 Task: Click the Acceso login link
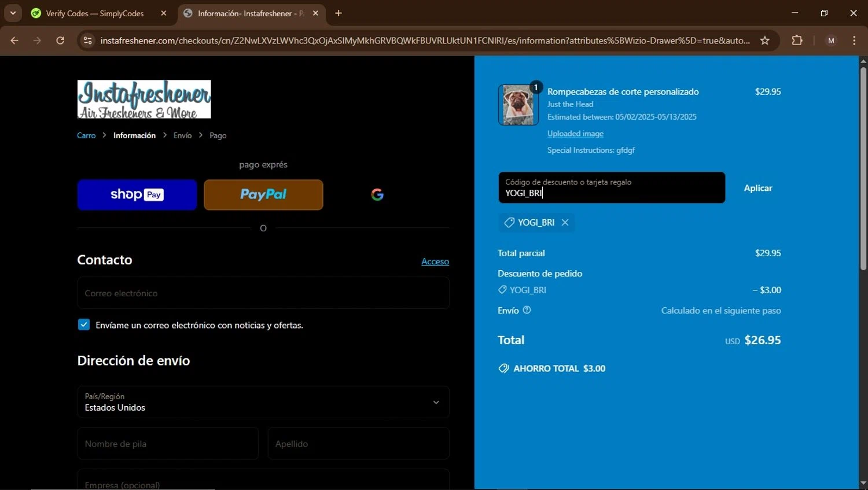point(435,261)
